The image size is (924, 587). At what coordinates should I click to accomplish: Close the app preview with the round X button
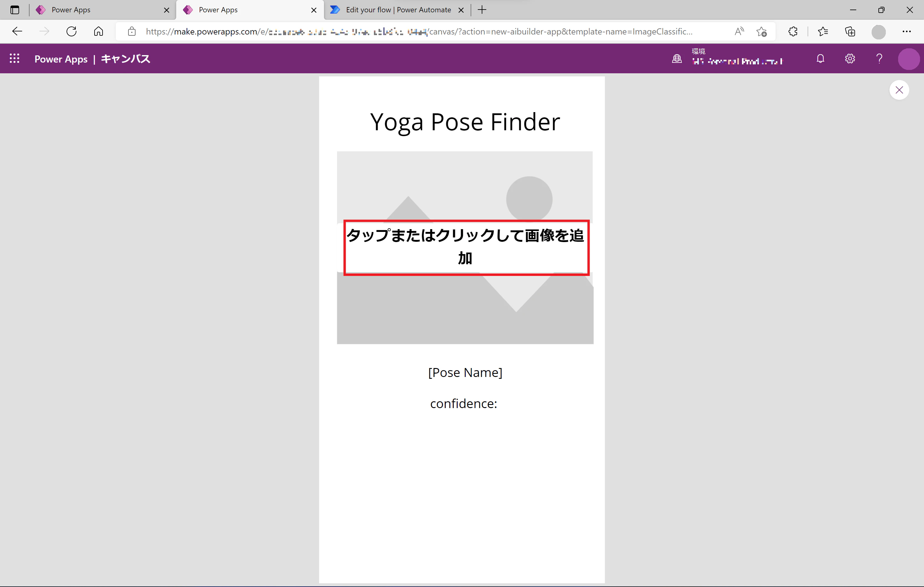[899, 90]
